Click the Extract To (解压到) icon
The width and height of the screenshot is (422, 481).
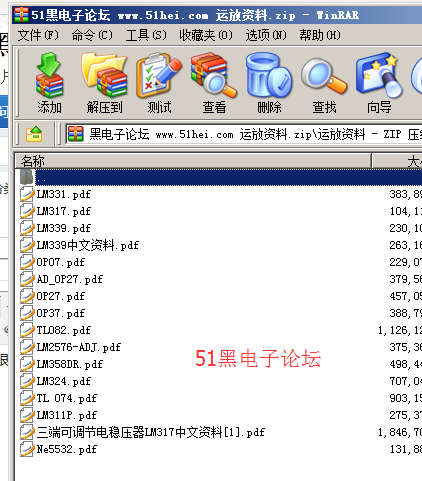pos(104,83)
